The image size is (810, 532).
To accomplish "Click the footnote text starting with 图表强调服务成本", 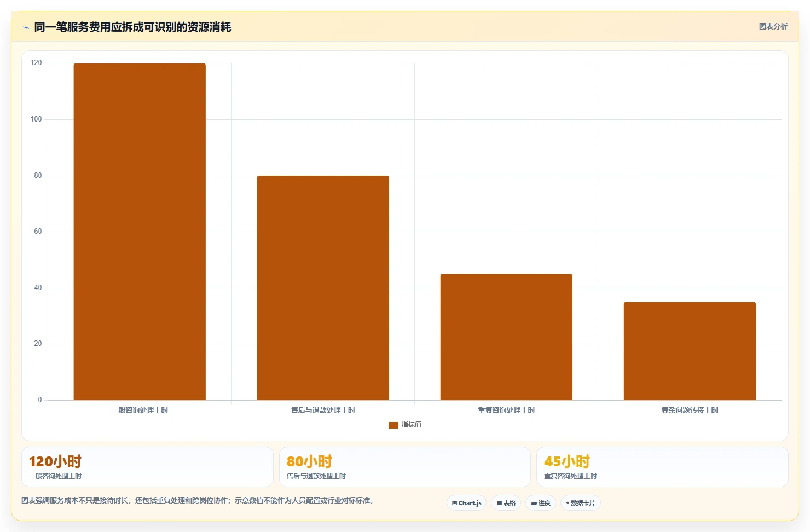I will pos(198,500).
